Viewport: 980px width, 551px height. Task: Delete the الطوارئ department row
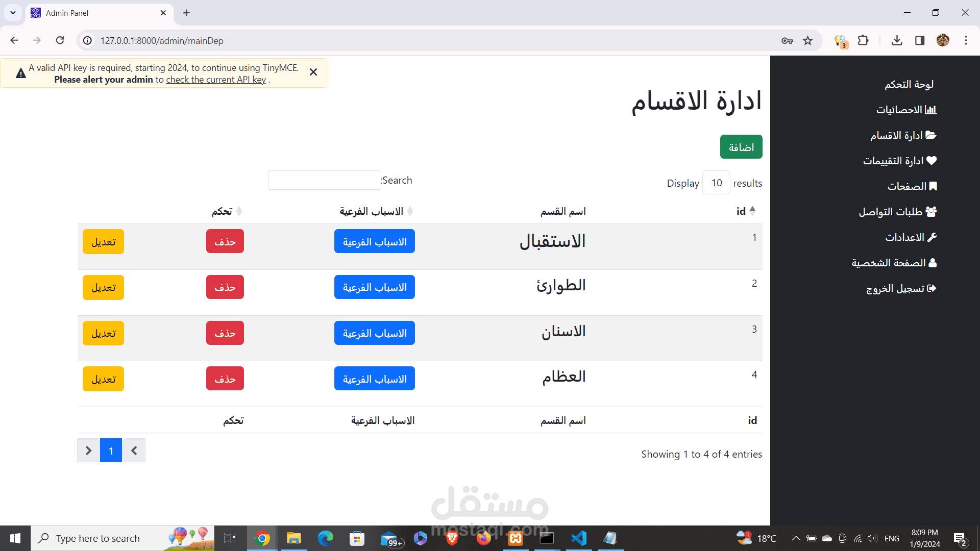(x=225, y=287)
